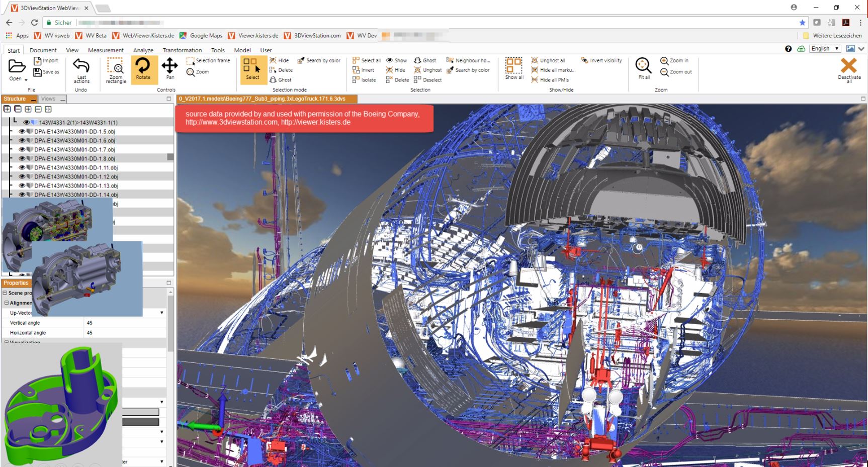The image size is (868, 467).
Task: Open the English language dropdown
Action: pos(825,49)
